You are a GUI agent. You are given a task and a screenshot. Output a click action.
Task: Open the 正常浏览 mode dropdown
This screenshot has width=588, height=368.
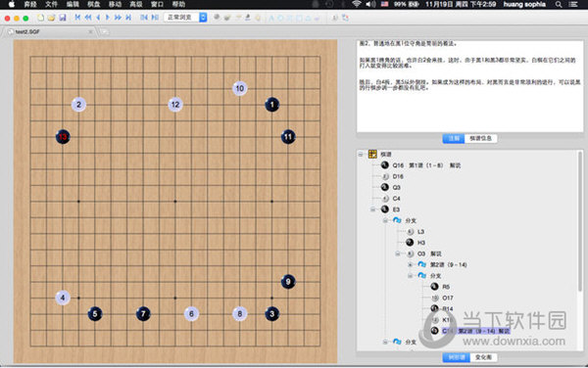pos(185,18)
